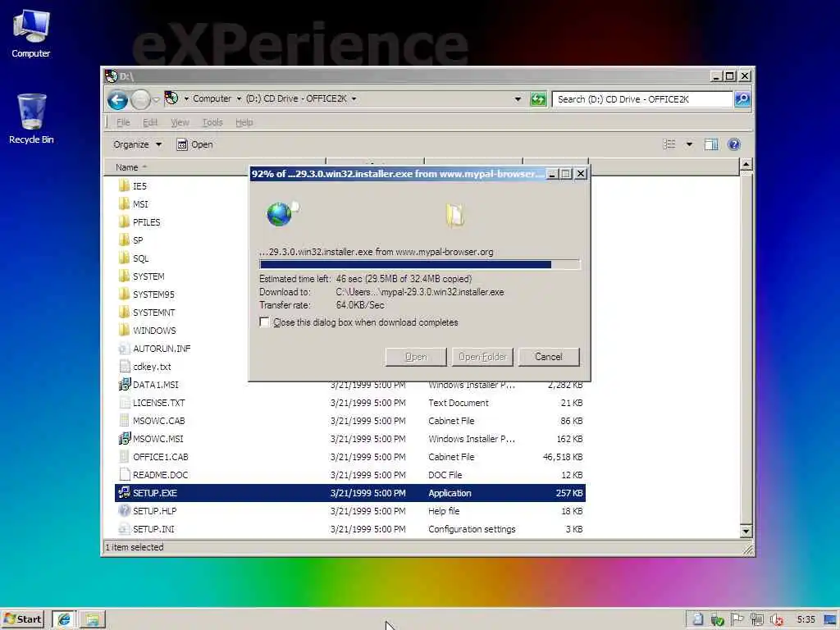Select the cdkey.txt file
The height and width of the screenshot is (630, 840).
point(152,367)
